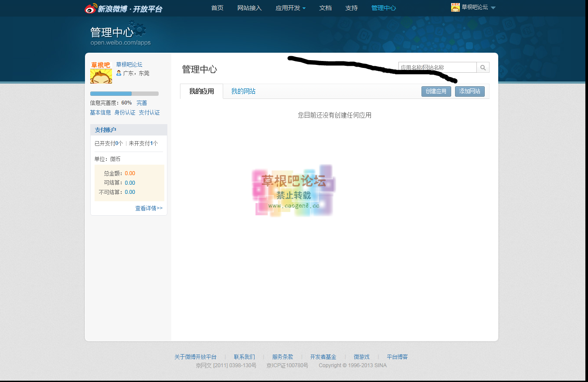
Task: Click the 创建应用 button
Action: tap(436, 91)
